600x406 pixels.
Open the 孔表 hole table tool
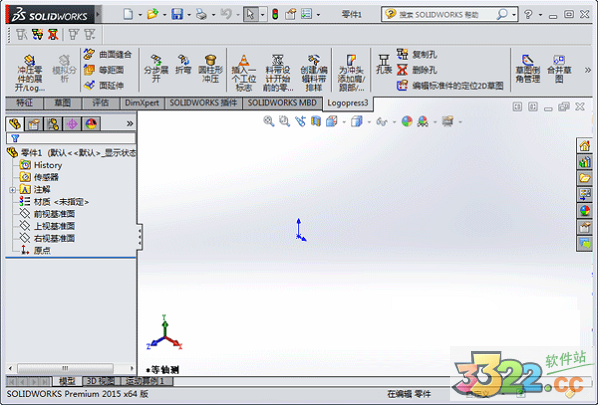pos(384,64)
